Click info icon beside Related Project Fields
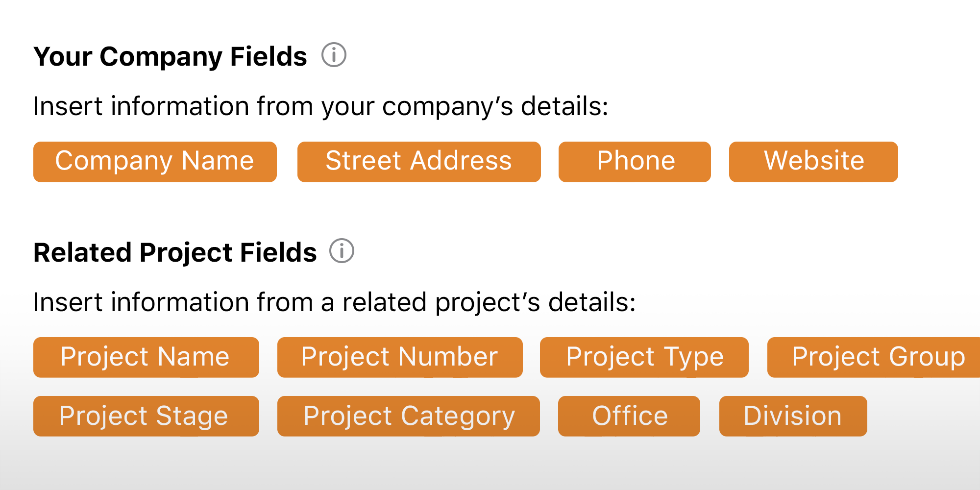980x490 pixels. (342, 251)
